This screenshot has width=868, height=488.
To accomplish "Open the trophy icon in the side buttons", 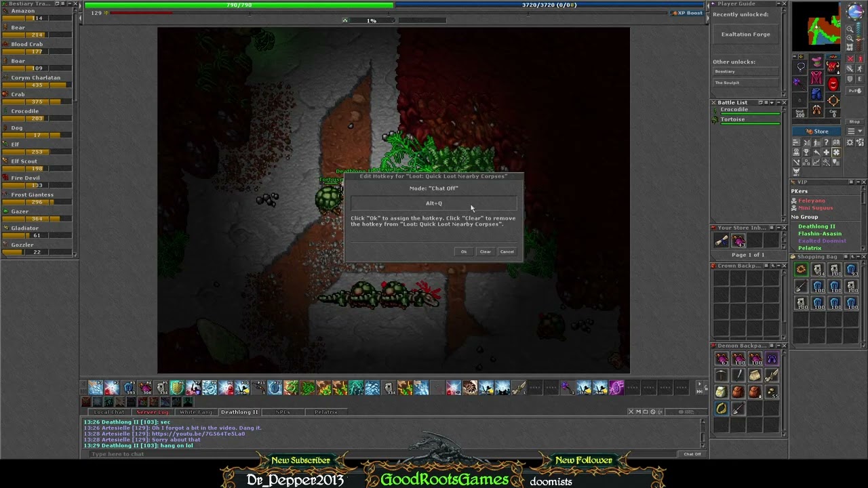I will click(x=806, y=152).
